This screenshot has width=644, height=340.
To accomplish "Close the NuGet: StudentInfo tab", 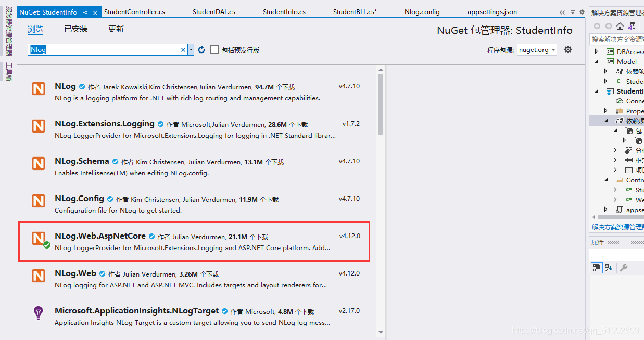I will 95,12.
